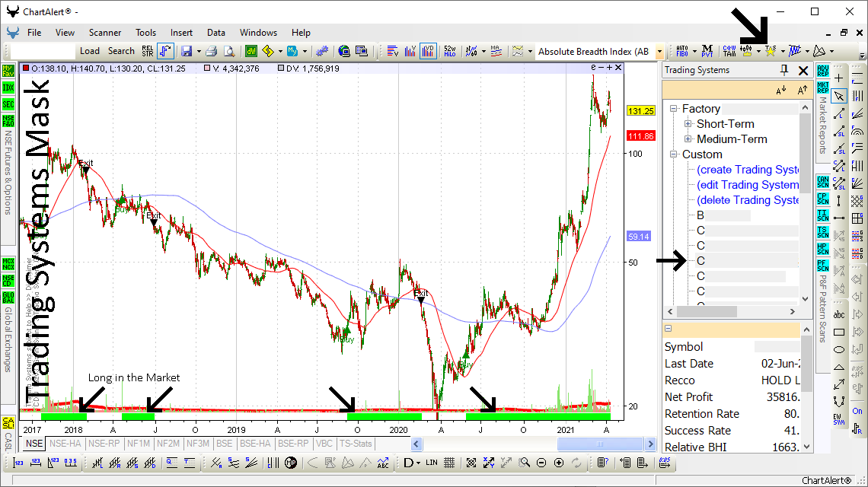The width and height of the screenshot is (868, 487).
Task: Click the green dW toolbar icon
Action: coord(251,52)
